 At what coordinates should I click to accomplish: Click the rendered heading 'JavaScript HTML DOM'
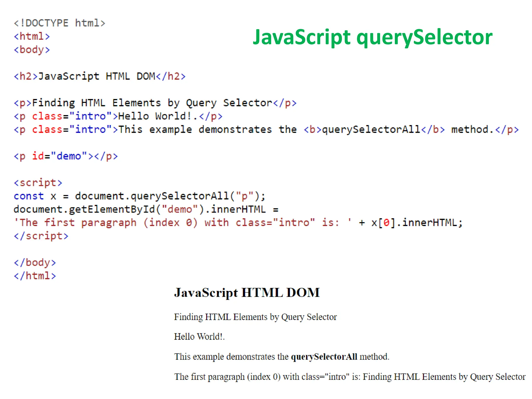point(247,293)
